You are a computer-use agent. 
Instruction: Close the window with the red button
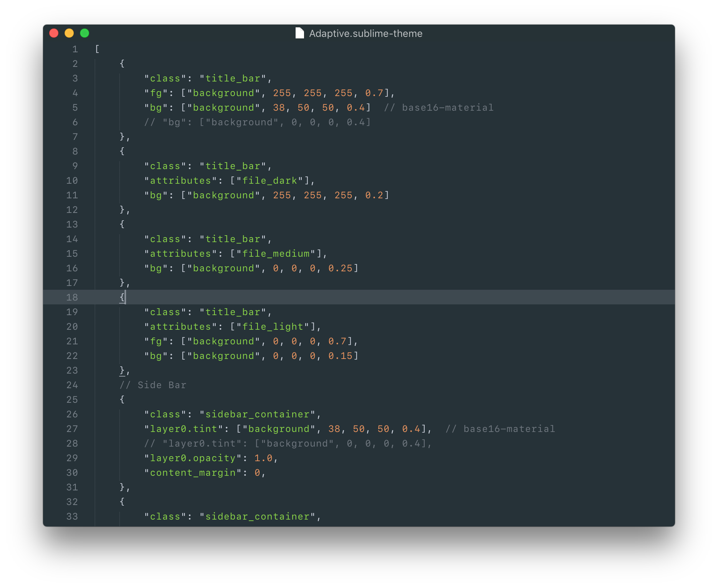(54, 33)
